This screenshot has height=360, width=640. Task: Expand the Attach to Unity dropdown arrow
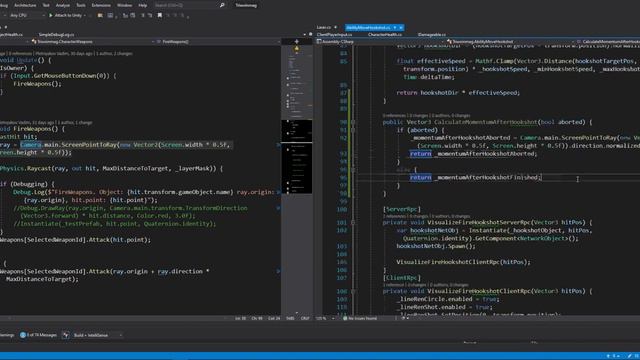click(x=84, y=15)
